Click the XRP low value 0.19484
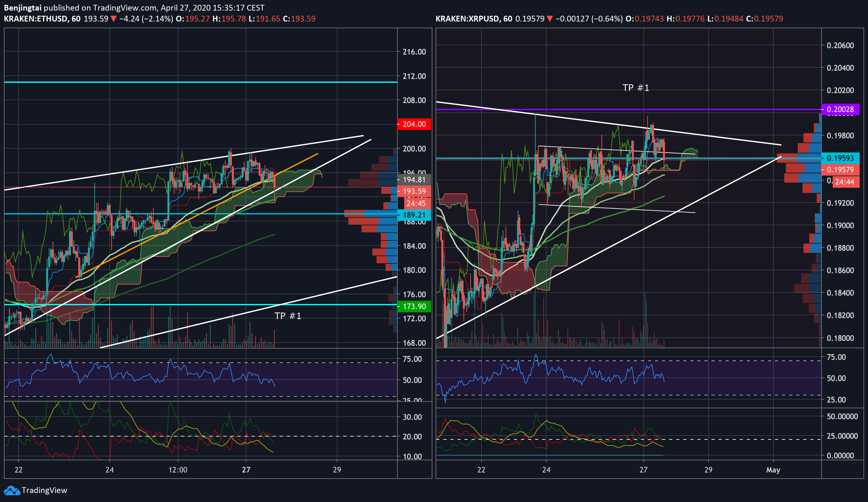The width and height of the screenshot is (868, 502). (x=729, y=19)
